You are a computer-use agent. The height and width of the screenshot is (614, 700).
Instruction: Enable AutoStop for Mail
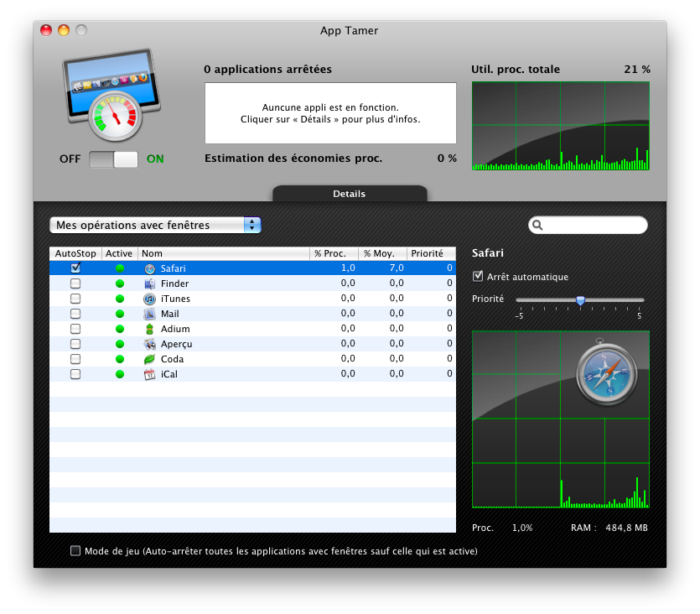click(75, 314)
